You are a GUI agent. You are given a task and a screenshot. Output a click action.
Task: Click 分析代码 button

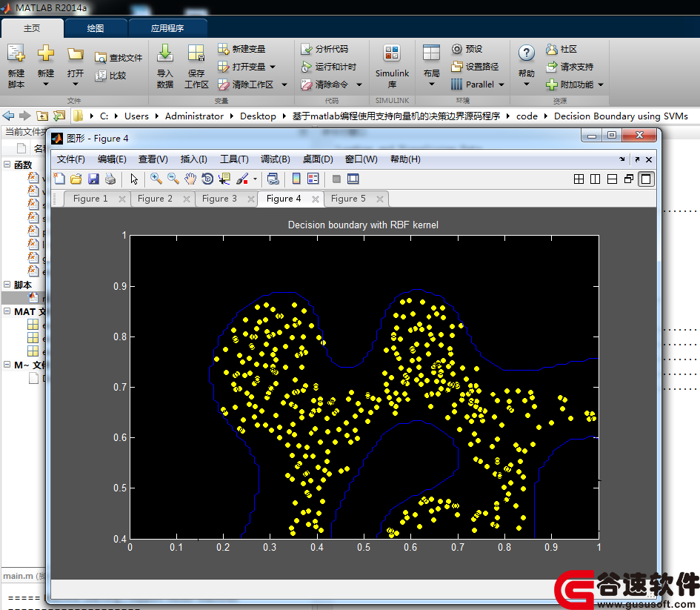click(324, 49)
